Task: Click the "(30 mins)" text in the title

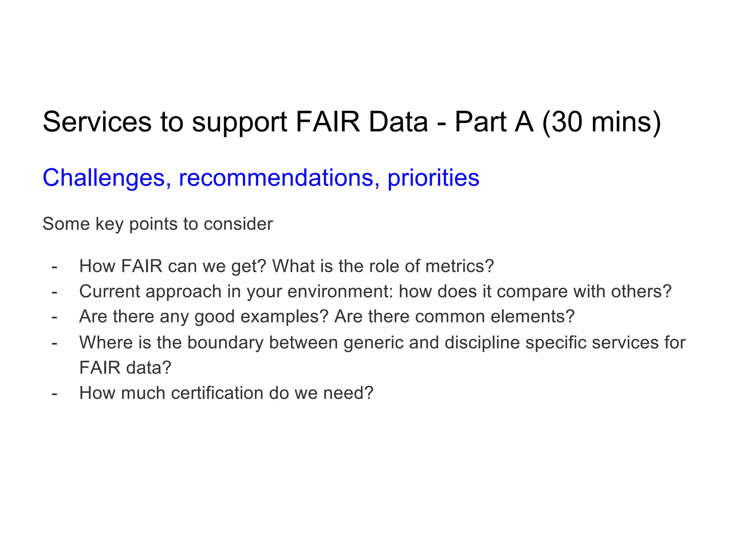Action: [x=601, y=122]
